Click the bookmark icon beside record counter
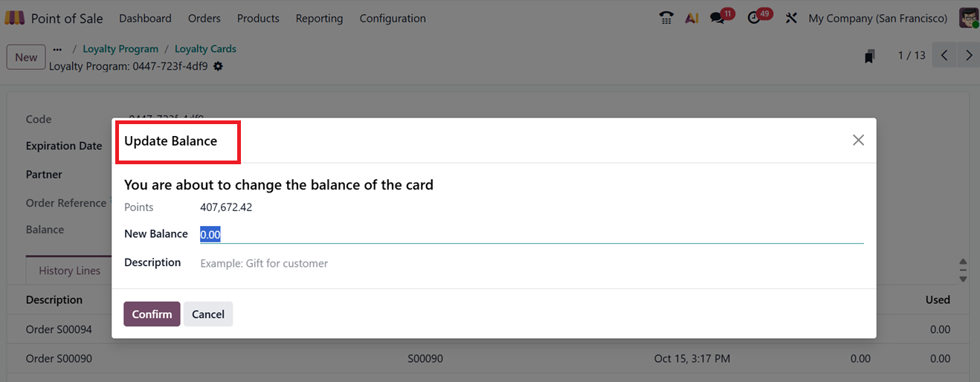The height and width of the screenshot is (382, 980). tap(869, 56)
